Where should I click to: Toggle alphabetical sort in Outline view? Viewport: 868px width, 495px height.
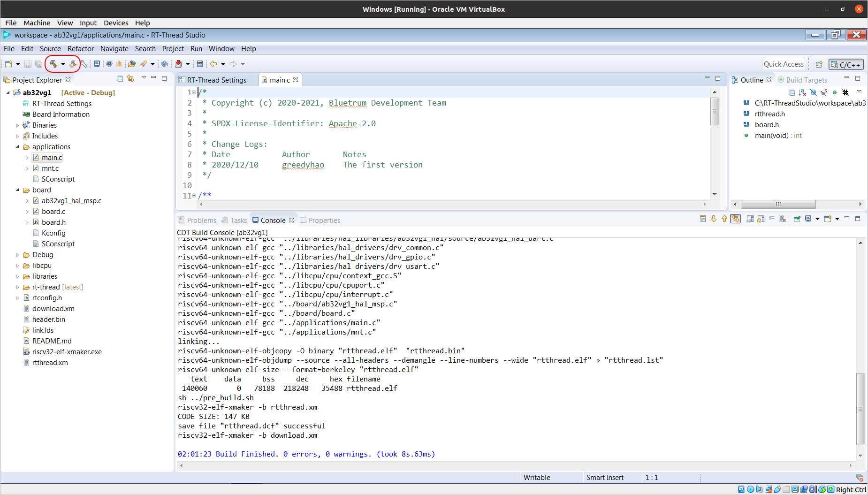click(x=802, y=92)
